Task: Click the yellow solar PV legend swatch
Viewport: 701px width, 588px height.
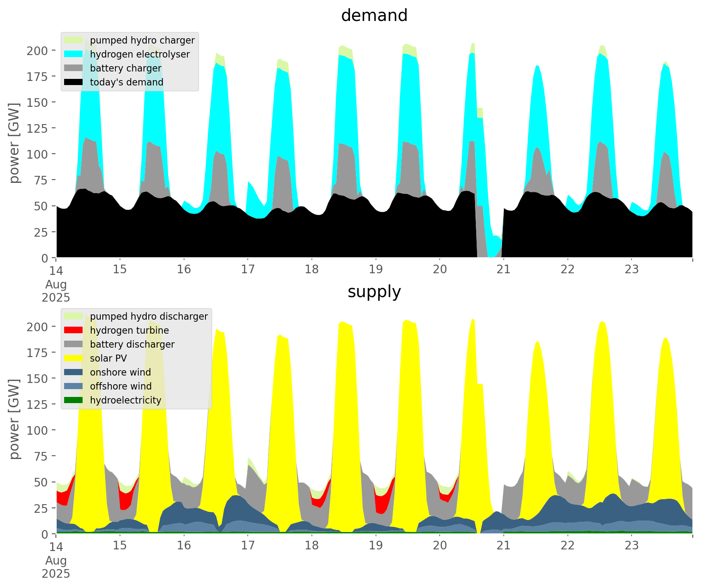Action: pos(74,358)
